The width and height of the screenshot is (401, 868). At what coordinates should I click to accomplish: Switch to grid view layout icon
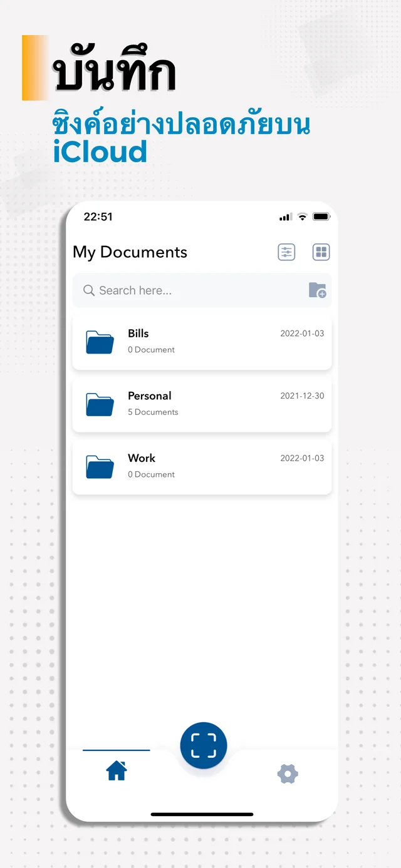321,252
